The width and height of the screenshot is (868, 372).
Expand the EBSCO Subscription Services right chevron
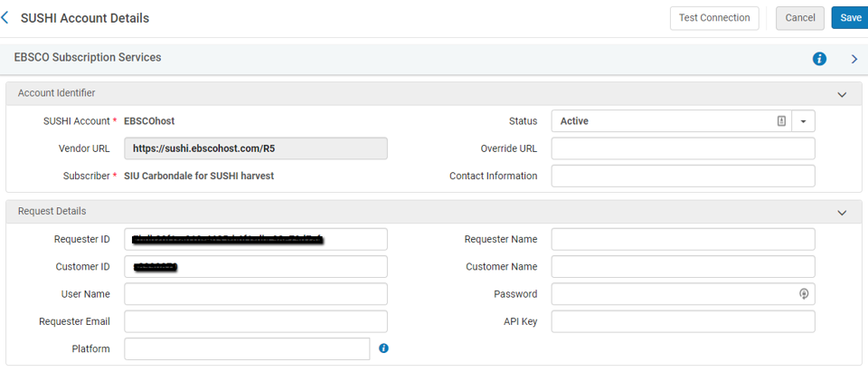click(x=854, y=59)
